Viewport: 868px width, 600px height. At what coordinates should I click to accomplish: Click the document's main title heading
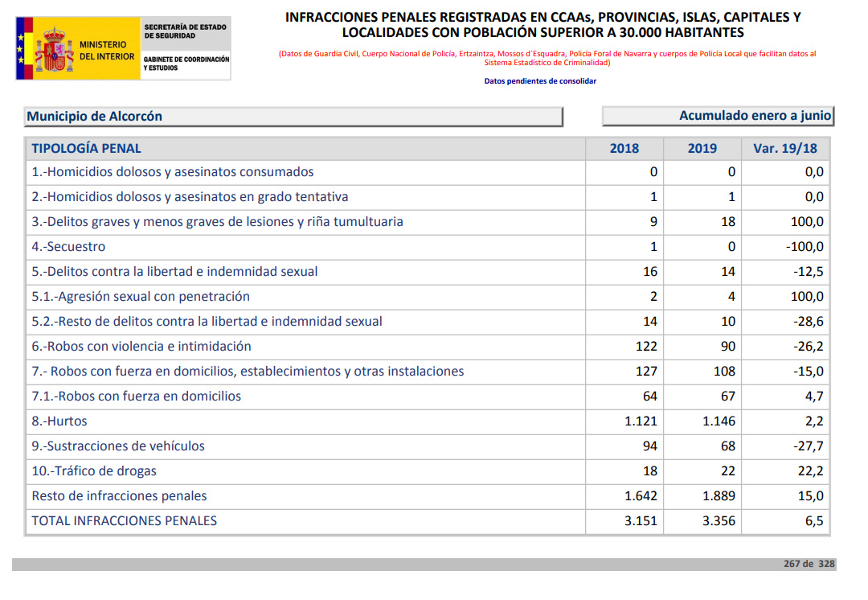click(x=542, y=25)
